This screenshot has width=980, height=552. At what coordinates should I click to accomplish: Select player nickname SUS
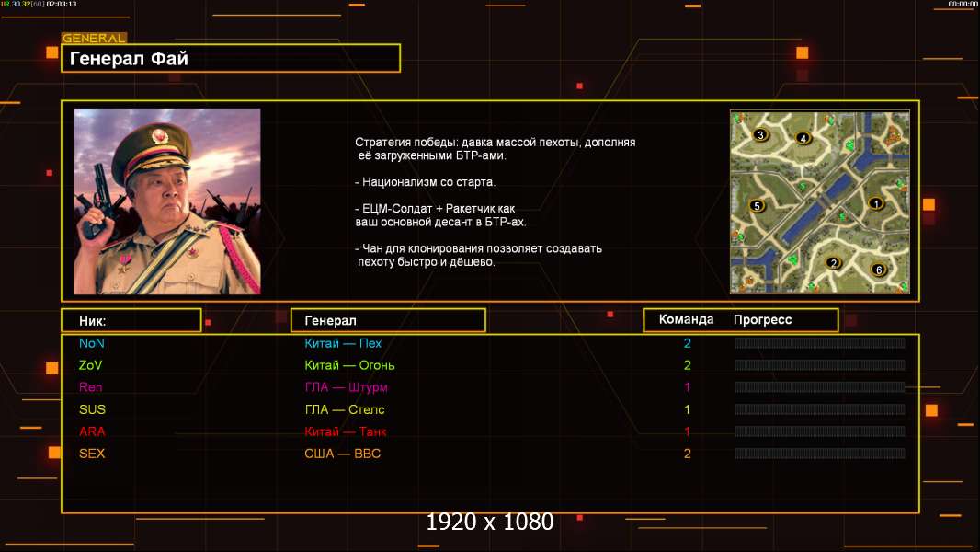click(x=93, y=409)
